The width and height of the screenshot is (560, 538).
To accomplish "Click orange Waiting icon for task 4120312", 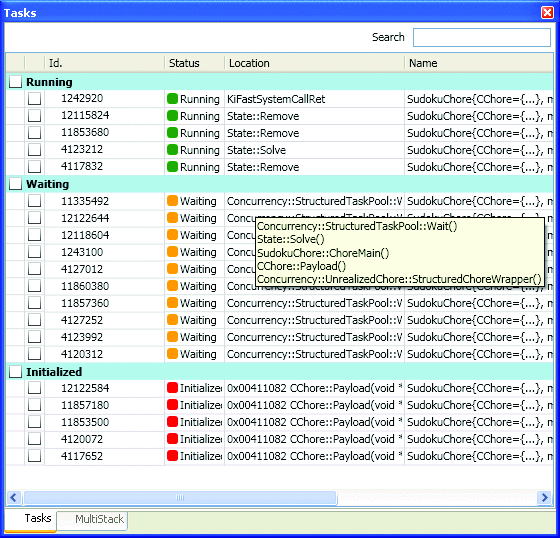I will click(x=172, y=354).
